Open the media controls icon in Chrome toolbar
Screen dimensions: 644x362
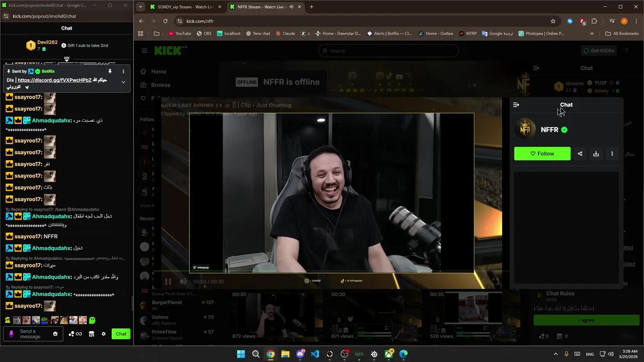point(612,21)
